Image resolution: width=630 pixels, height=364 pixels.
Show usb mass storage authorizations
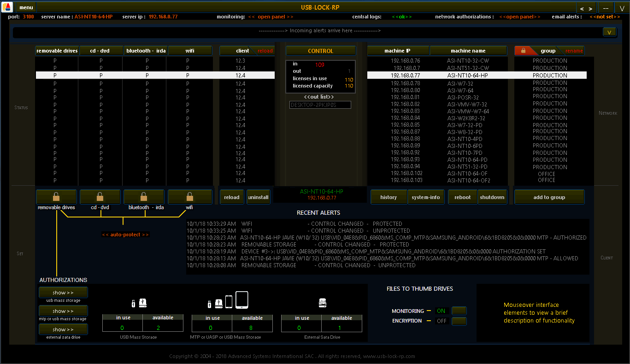click(x=63, y=293)
